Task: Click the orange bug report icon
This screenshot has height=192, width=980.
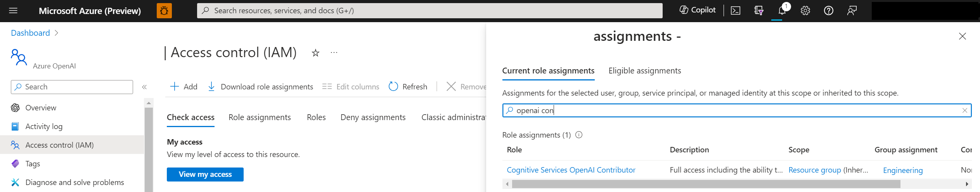Action: tap(164, 10)
